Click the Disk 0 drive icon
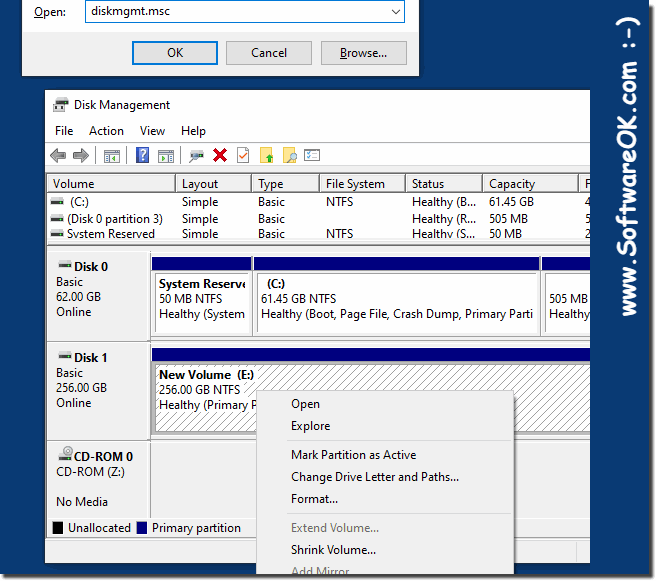 [64, 265]
